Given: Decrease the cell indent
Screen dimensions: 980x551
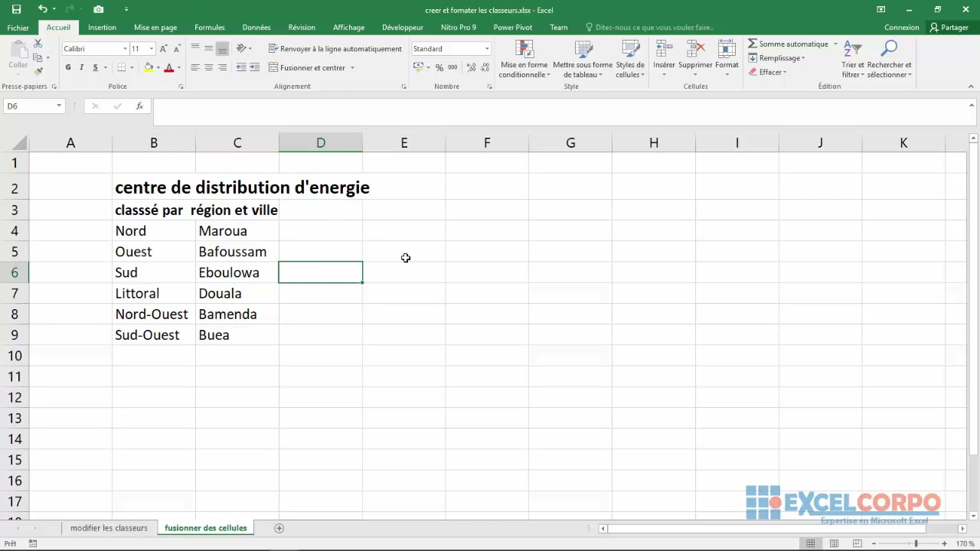Looking at the screenshot, I should pyautogui.click(x=241, y=67).
